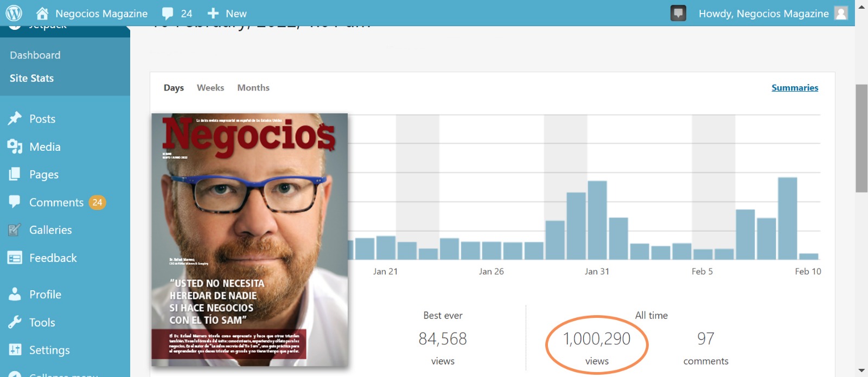Click the tallest chart bar at Jan 31

click(597, 220)
